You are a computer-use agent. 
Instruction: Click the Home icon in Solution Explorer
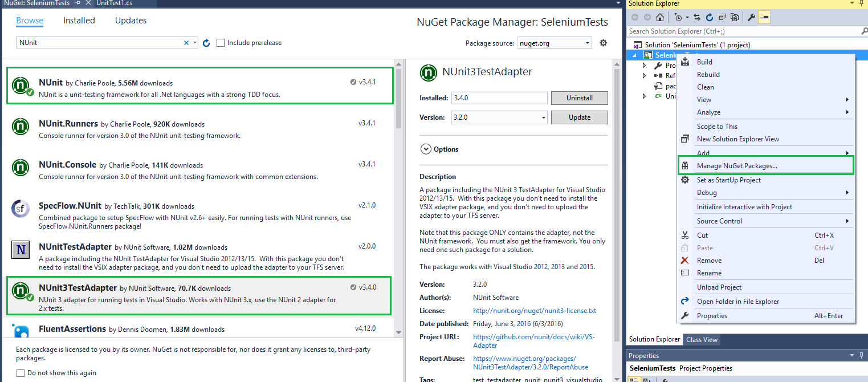coord(660,17)
